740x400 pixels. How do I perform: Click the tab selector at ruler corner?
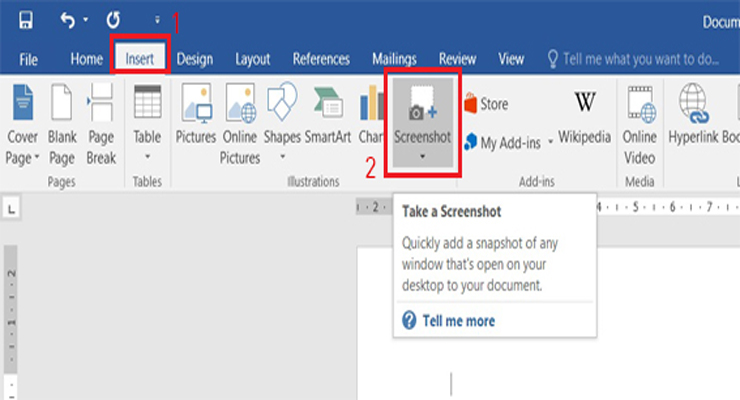pos(11,208)
